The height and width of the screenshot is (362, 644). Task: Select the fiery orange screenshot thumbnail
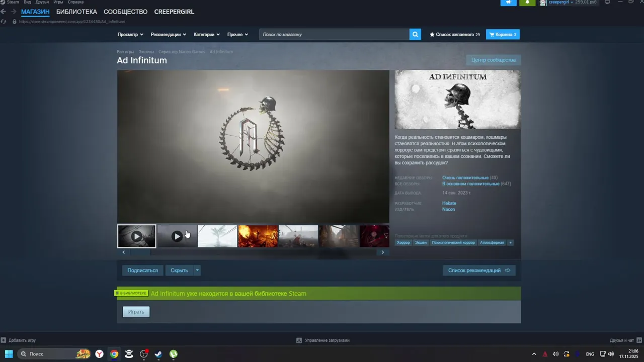[x=258, y=236]
